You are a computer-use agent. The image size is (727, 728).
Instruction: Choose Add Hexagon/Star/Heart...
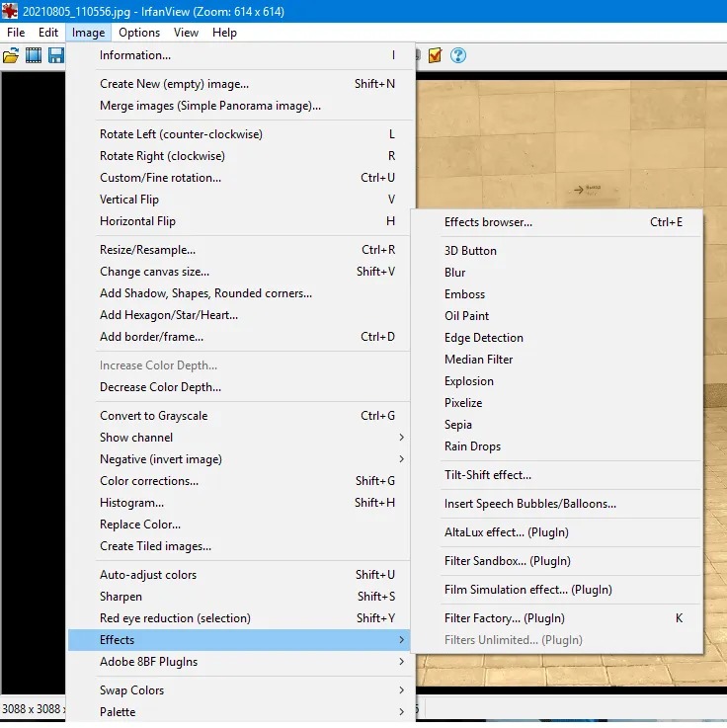(239, 315)
